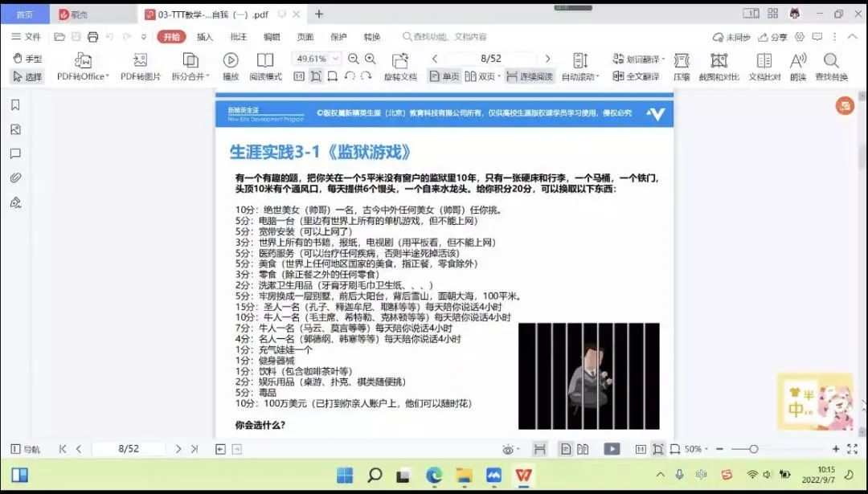Screen dimensions: 868x494
Task: Open the 压缩 compress tool
Action: pyautogui.click(x=682, y=61)
